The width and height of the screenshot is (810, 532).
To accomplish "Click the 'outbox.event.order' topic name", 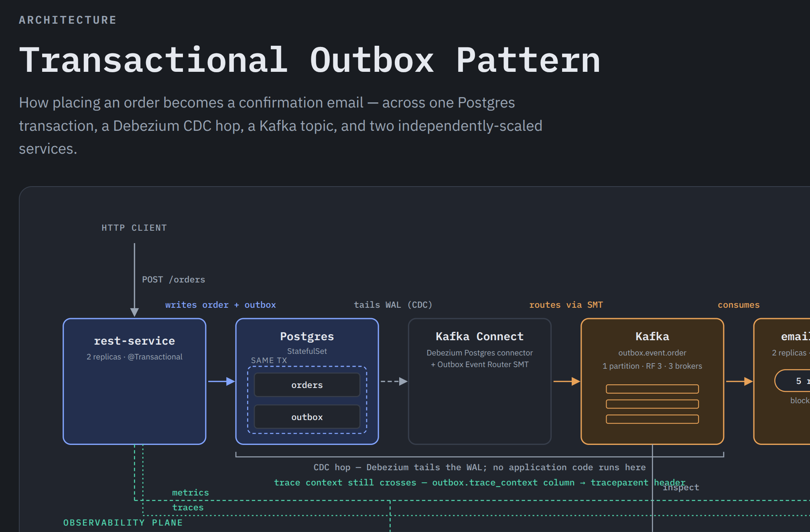I will [652, 353].
